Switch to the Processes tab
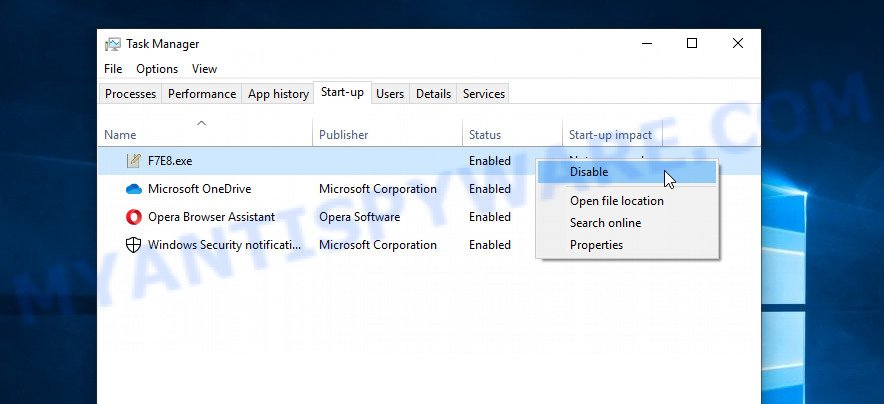This screenshot has height=404, width=884. click(130, 94)
